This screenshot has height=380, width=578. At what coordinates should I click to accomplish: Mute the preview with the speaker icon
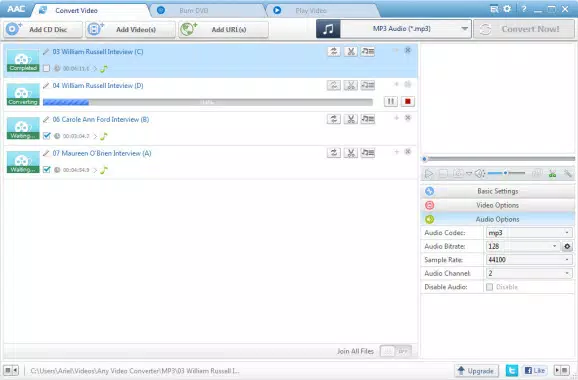pyautogui.click(x=480, y=174)
